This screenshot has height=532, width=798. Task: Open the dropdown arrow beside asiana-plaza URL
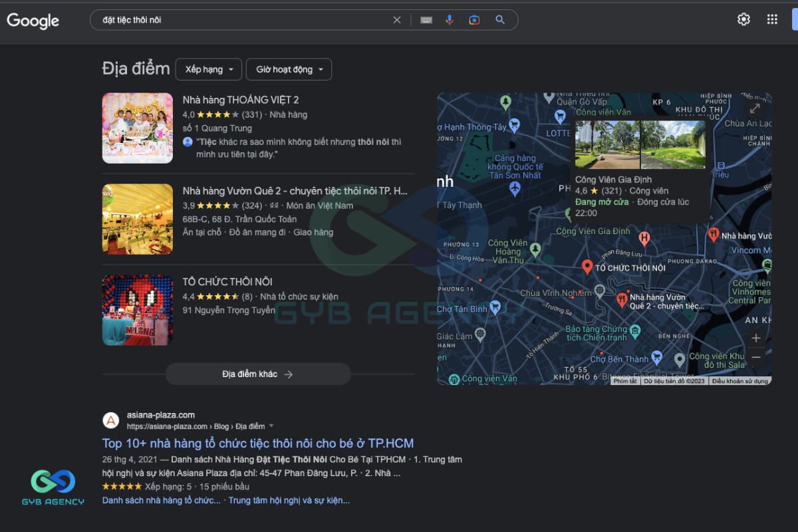(x=271, y=426)
